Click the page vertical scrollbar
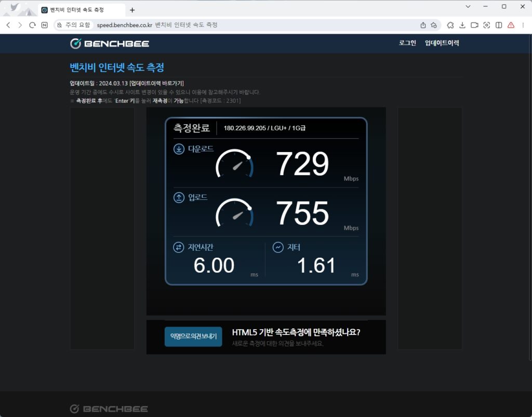Screen dimensions: 532x417 point(530,197)
